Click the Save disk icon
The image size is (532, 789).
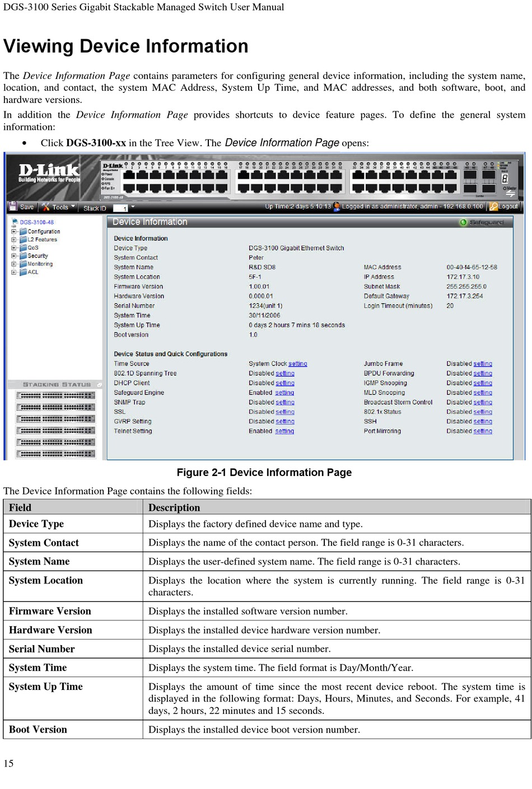(13, 207)
